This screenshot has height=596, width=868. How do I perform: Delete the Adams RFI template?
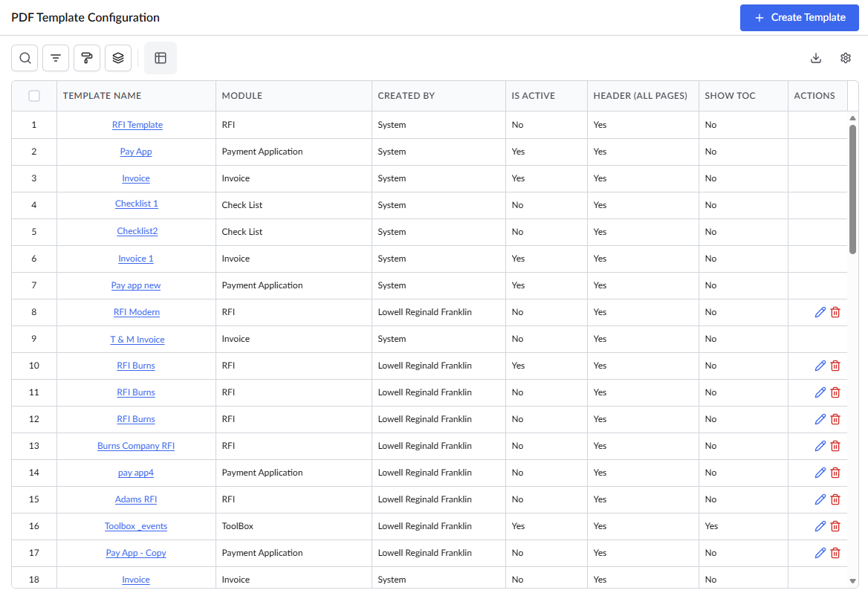(836, 499)
